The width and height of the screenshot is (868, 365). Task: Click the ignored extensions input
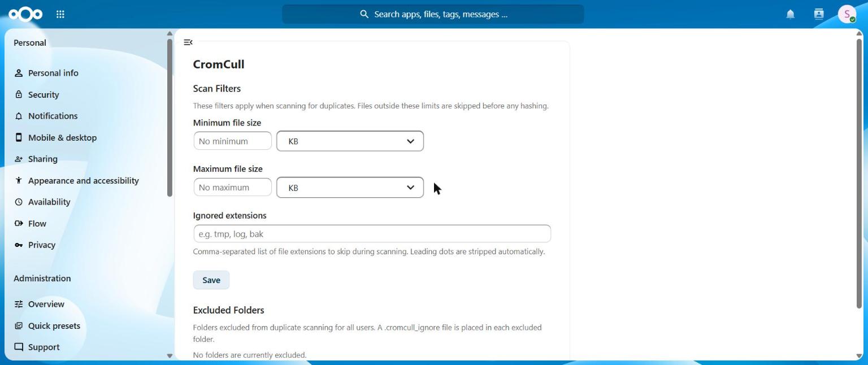[372, 234]
